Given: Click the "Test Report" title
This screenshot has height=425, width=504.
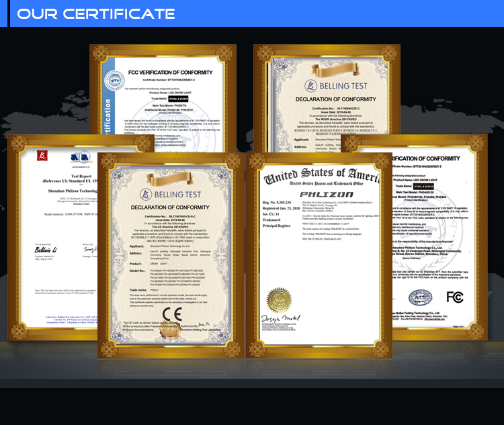Looking at the screenshot, I should [x=81, y=176].
